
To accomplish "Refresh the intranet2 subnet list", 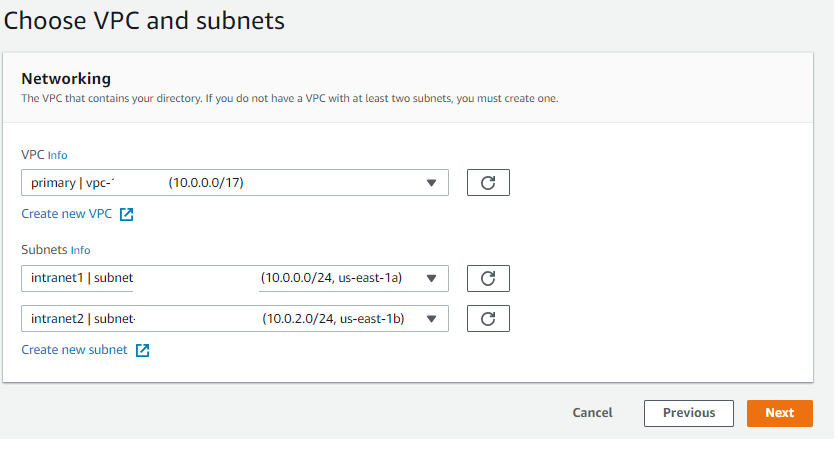I will 488,319.
